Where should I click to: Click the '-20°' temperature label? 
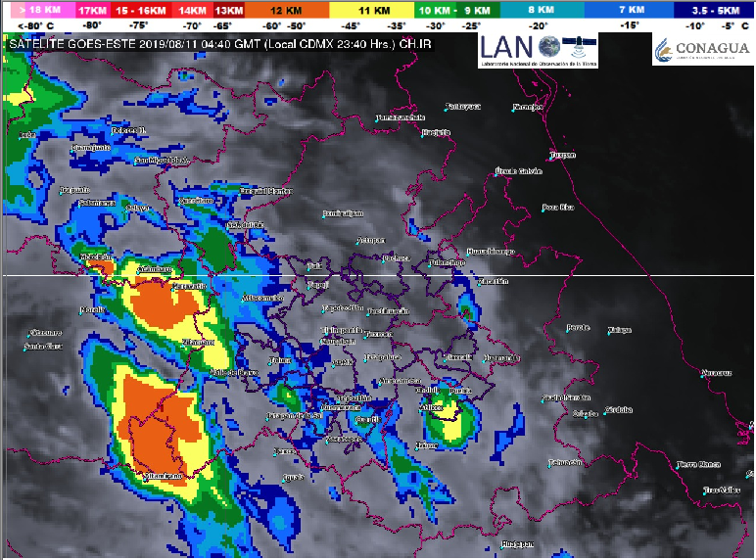tap(538, 26)
